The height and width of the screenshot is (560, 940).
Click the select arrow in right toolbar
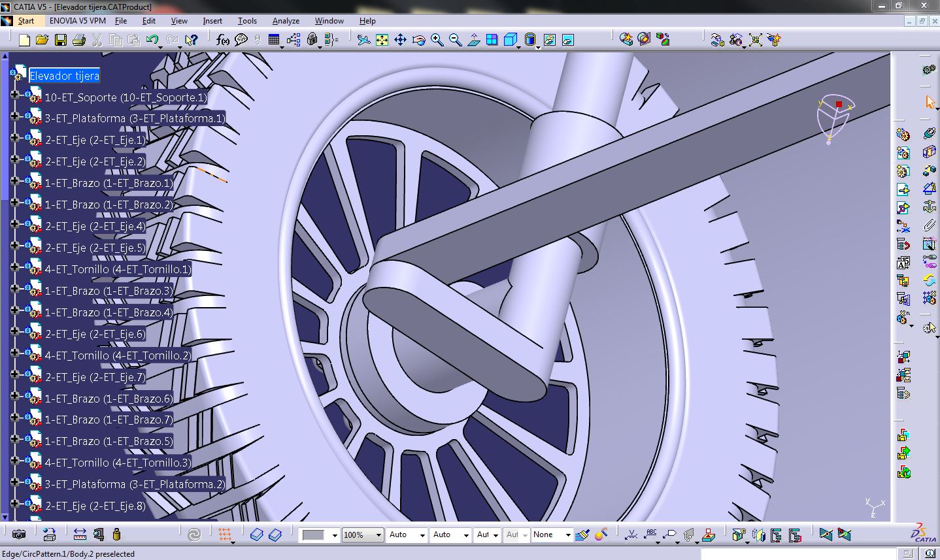(930, 102)
